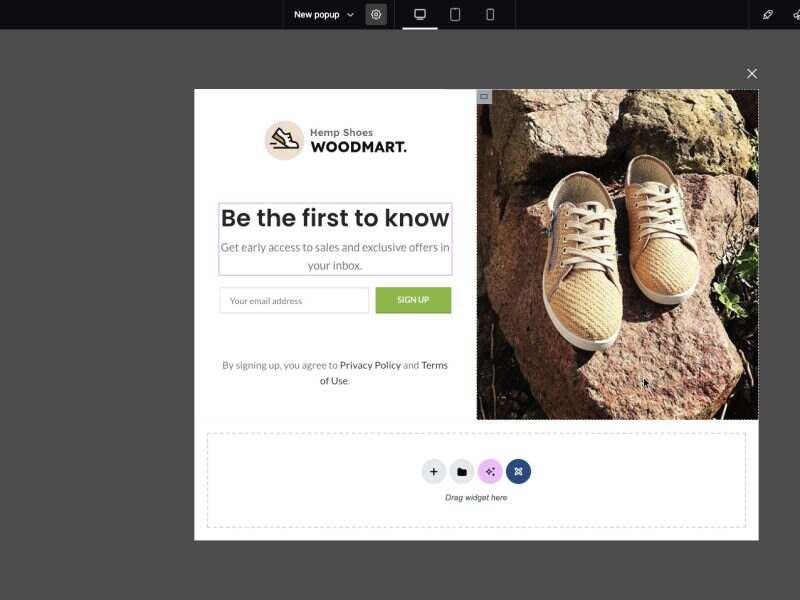Click the green SIGN UP button
This screenshot has width=800, height=600.
tap(413, 300)
